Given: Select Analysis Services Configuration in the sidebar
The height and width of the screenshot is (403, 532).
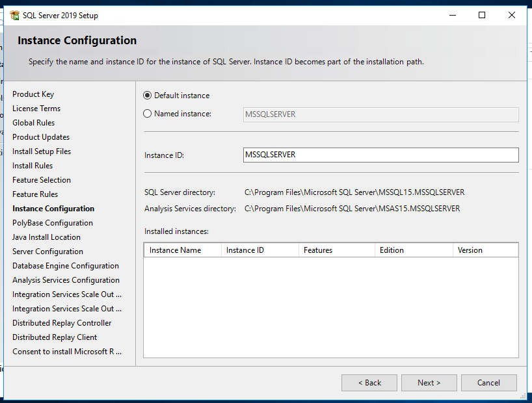Looking at the screenshot, I should pyautogui.click(x=66, y=280).
